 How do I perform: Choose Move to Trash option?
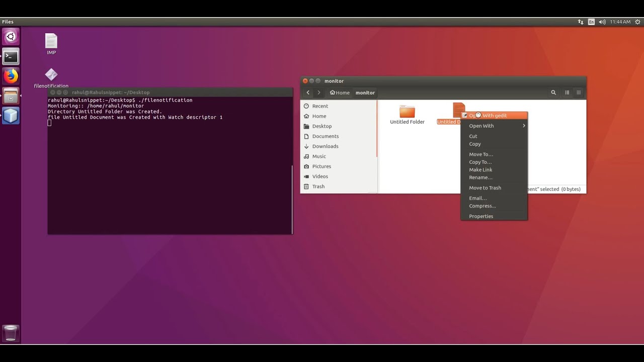pyautogui.click(x=494, y=188)
